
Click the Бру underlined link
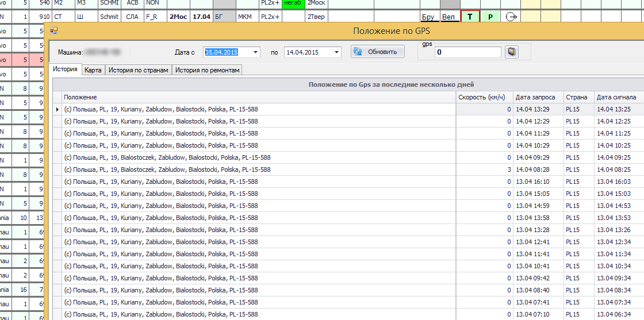click(428, 17)
